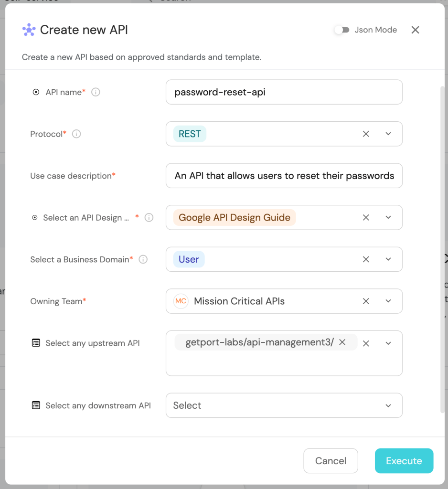Click info icon beside API Design selection
The width and height of the screenshot is (448, 489).
[x=149, y=218]
